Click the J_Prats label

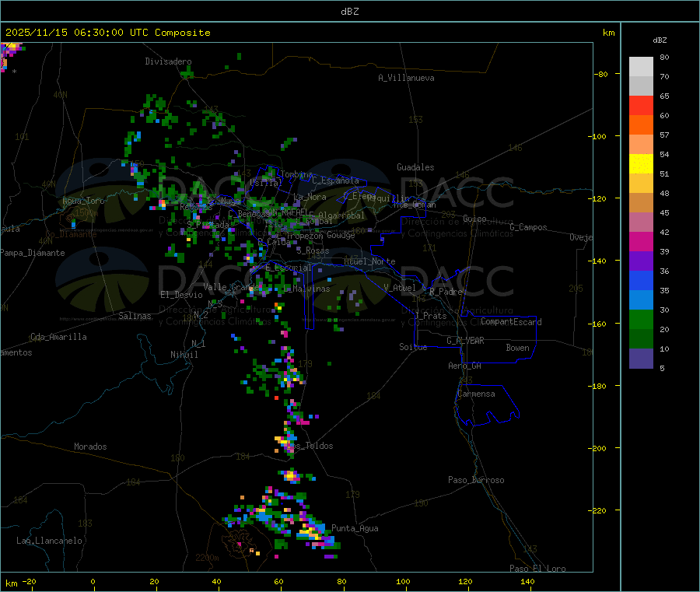coord(431,316)
